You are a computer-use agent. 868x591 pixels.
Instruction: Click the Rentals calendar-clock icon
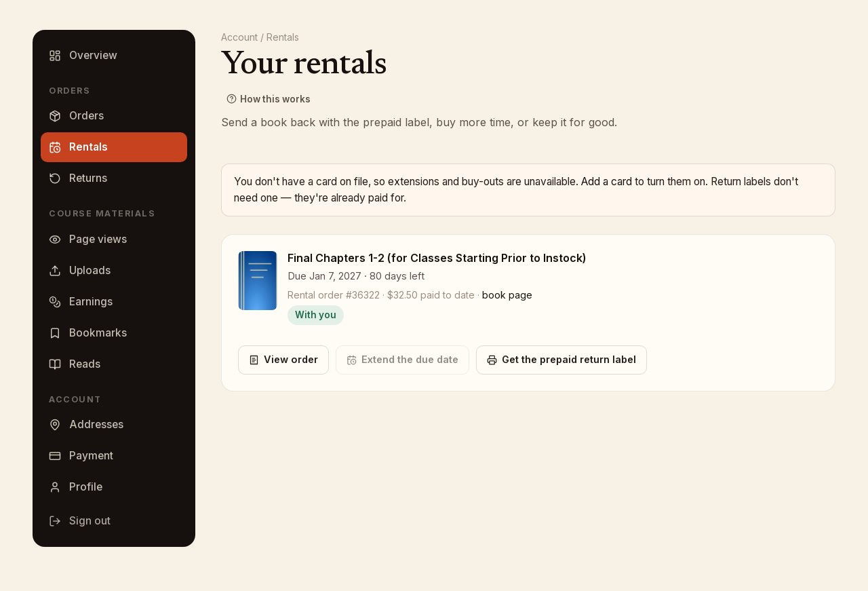pos(55,147)
